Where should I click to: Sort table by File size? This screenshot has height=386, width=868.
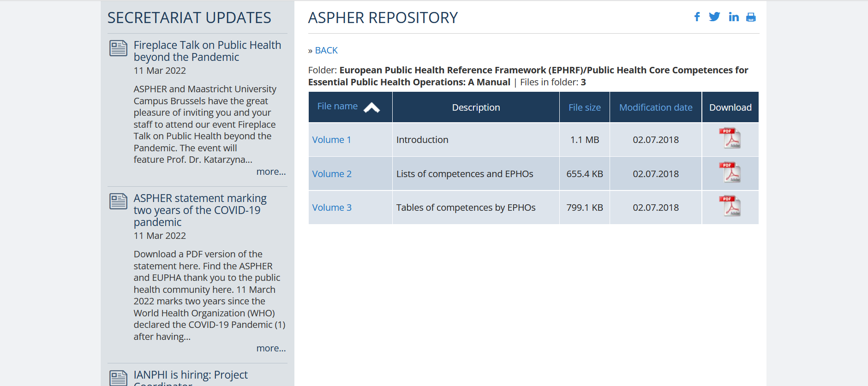(584, 107)
